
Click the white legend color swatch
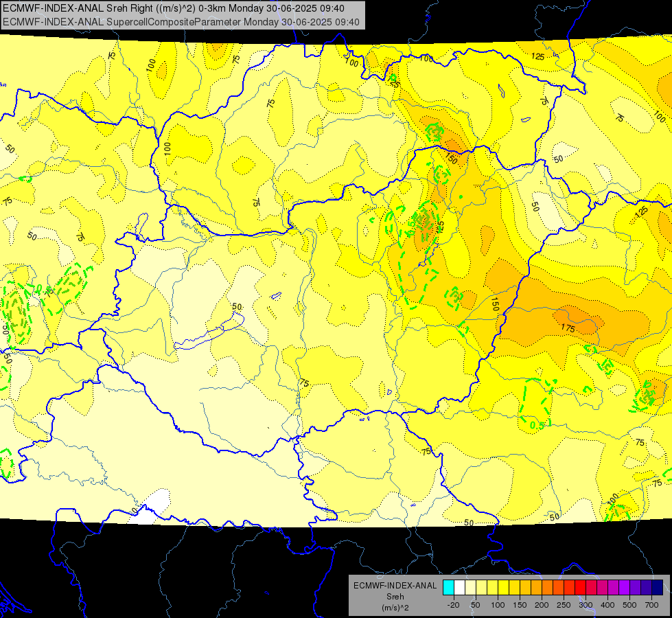coord(459,588)
